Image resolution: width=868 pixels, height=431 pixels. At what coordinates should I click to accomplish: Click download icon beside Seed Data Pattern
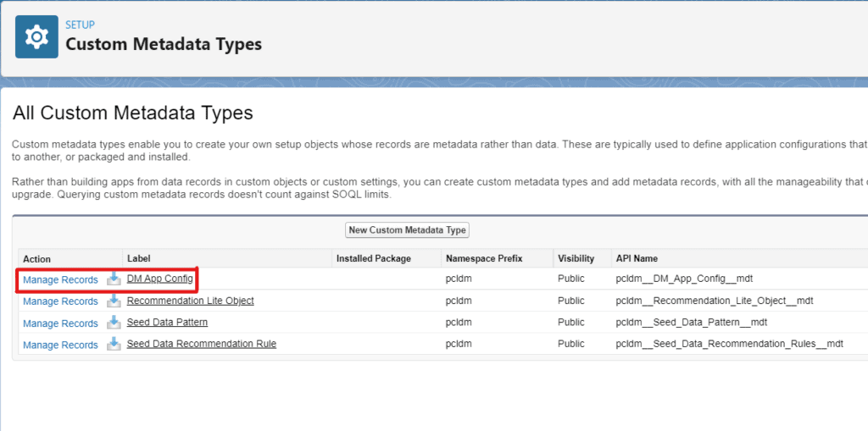[x=114, y=323]
